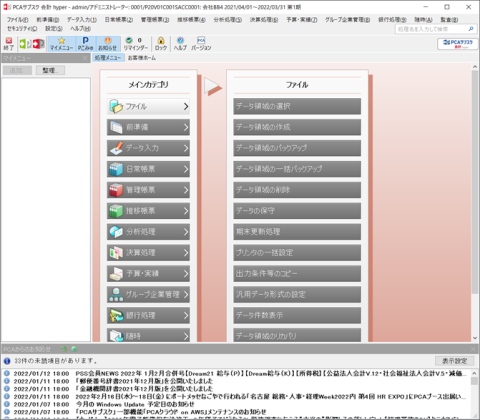Image resolution: width=480 pixels, height=420 pixels.
Task: Open the 分析処理 menu in menu bar
Action: 228,20
